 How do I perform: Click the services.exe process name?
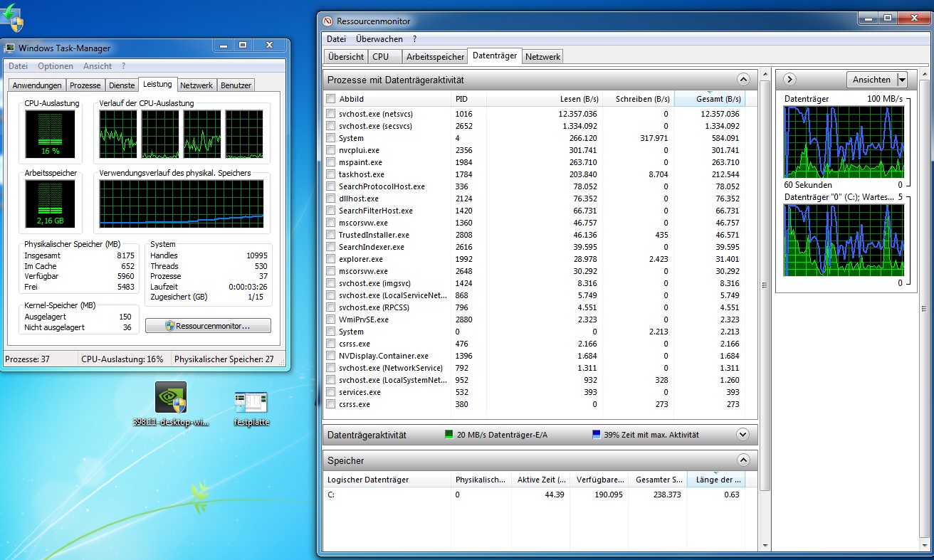[x=360, y=392]
